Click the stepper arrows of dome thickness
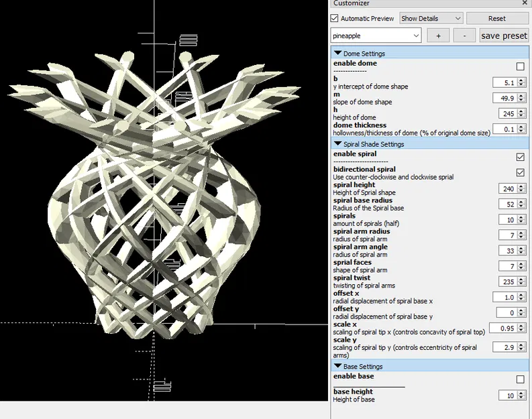 521,129
